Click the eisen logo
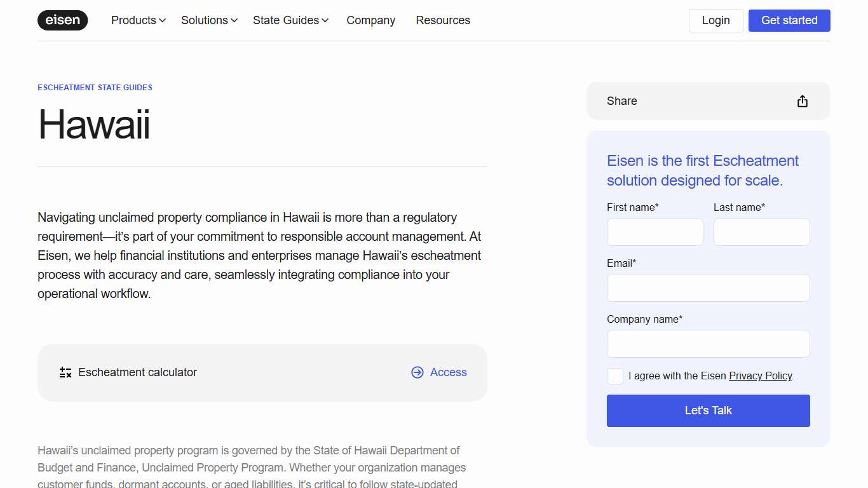This screenshot has height=488, width=868. [x=62, y=20]
